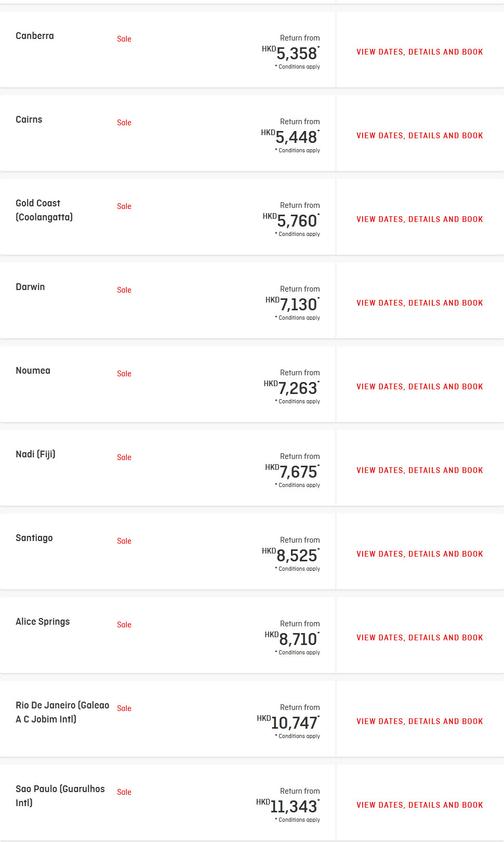
Task: Open the Noumea fare booking link
Action: (x=420, y=387)
